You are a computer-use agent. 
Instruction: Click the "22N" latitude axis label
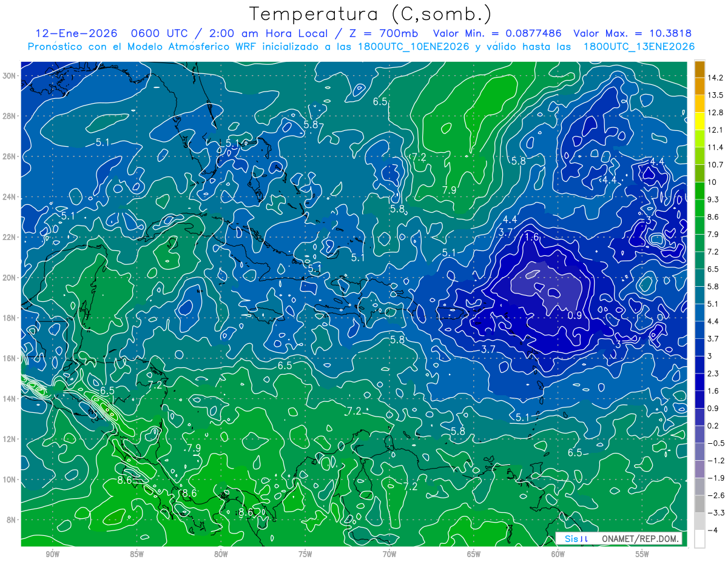[x=8, y=237]
